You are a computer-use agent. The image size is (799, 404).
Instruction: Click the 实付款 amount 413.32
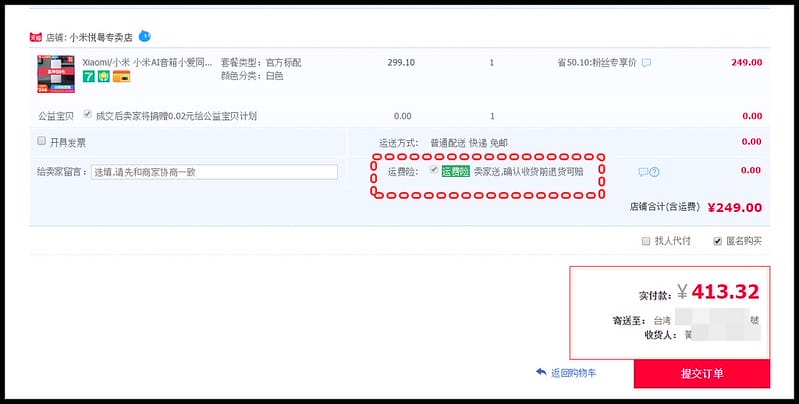point(725,292)
